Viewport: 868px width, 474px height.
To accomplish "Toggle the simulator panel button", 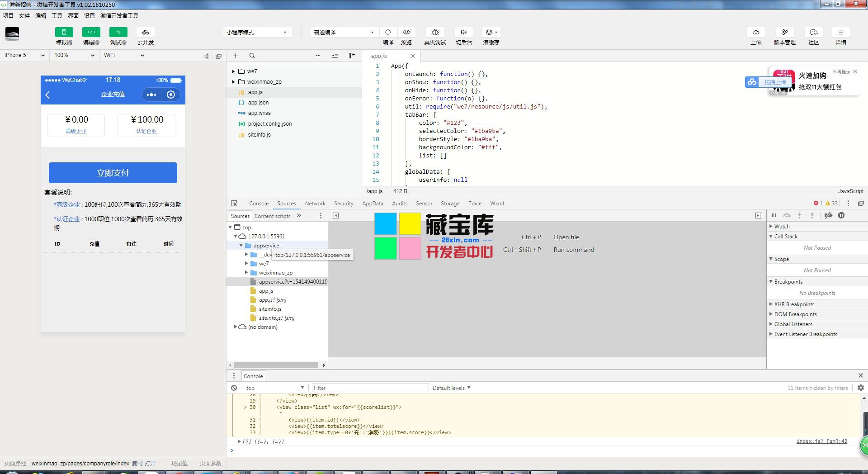I will (64, 32).
